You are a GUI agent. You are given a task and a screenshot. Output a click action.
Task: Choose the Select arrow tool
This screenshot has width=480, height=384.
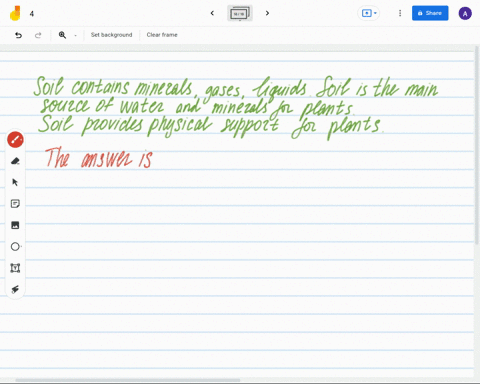(x=15, y=182)
